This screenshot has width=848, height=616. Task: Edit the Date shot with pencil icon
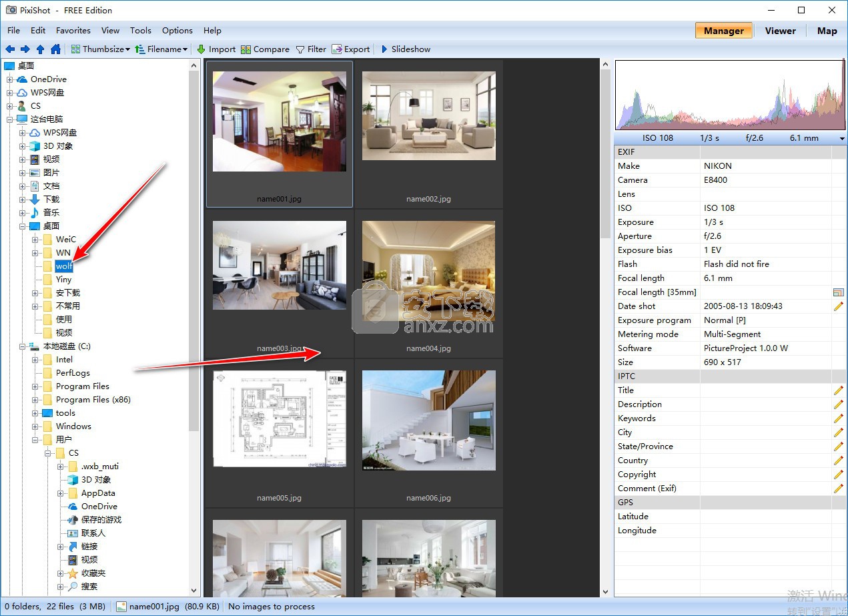(x=839, y=306)
